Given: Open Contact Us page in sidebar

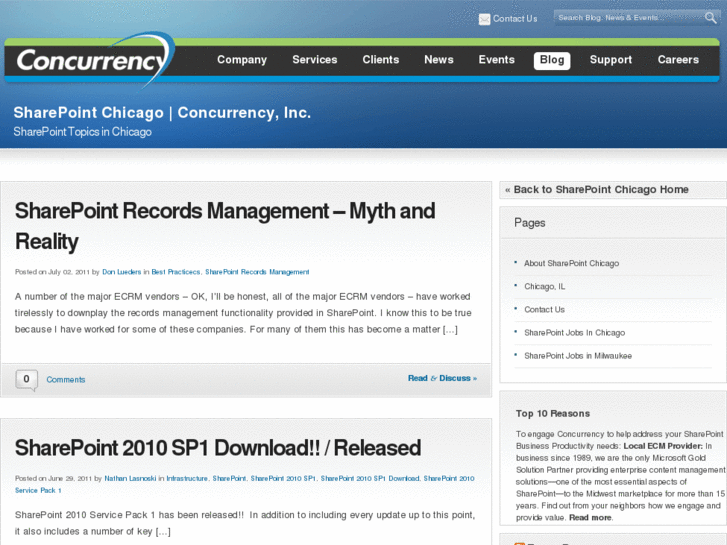Looking at the screenshot, I should coord(544,310).
